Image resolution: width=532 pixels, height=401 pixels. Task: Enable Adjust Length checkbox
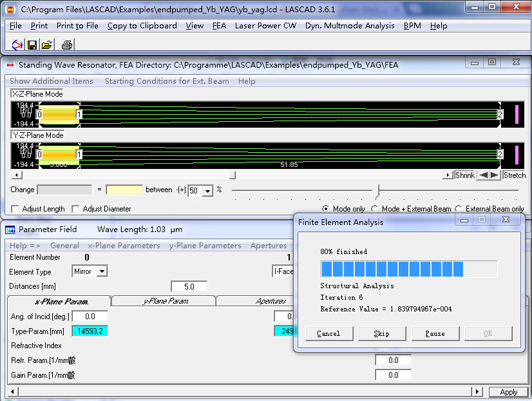point(15,209)
